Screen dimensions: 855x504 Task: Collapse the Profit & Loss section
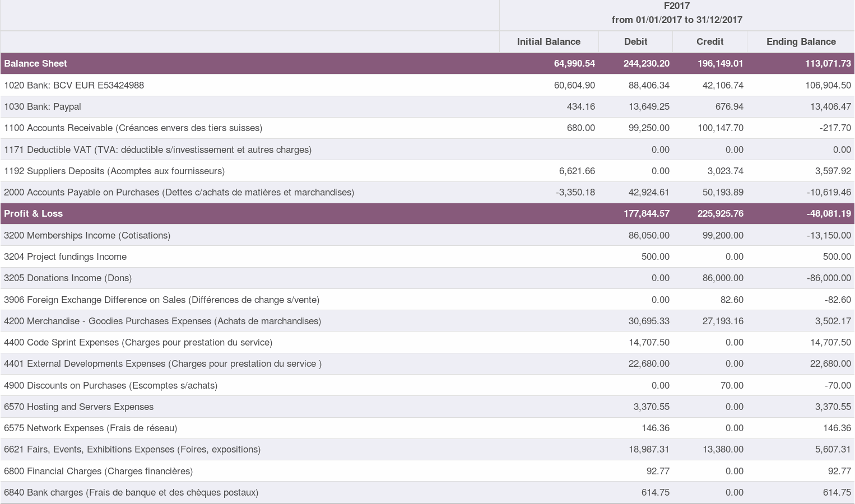tap(34, 213)
